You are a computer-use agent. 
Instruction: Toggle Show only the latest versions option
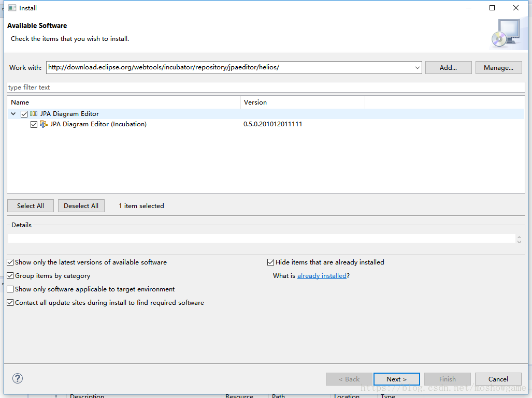(x=10, y=262)
